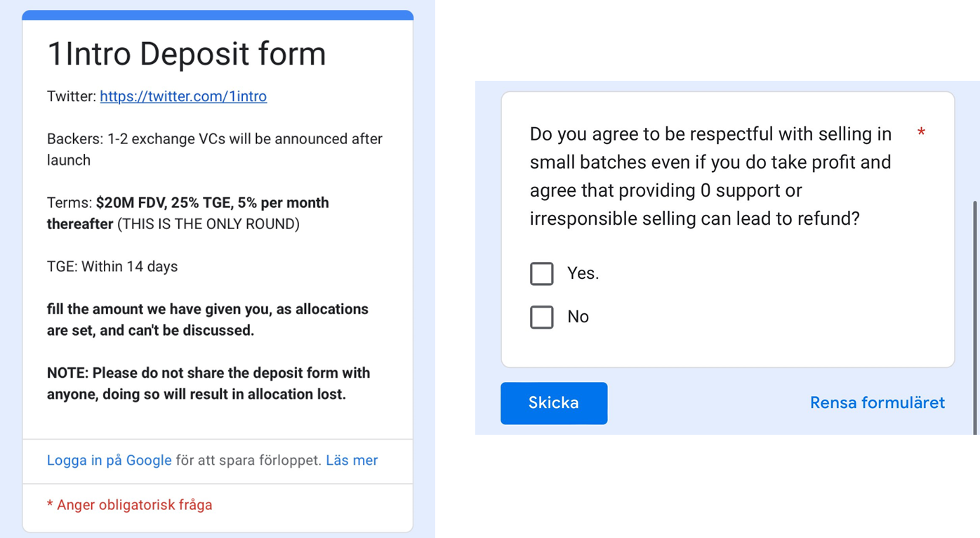Click the Backers exchange VCs paragraph
Image resolution: width=980 pixels, height=538 pixels.
pos(214,149)
